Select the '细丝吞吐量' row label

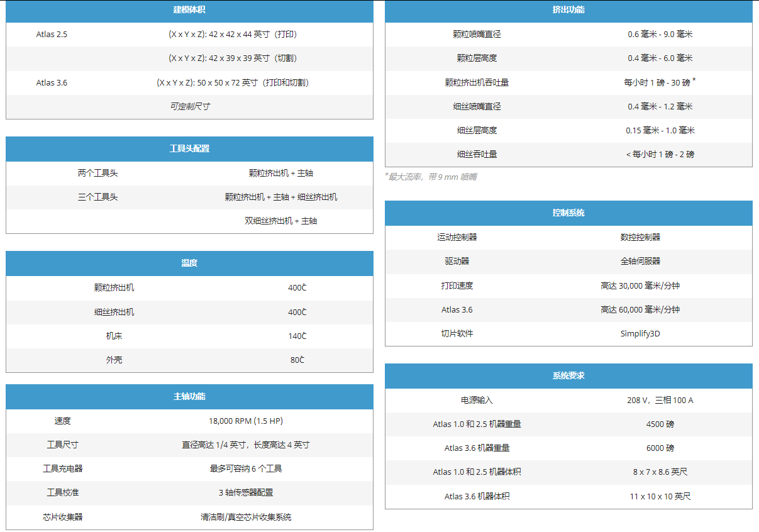[477, 154]
